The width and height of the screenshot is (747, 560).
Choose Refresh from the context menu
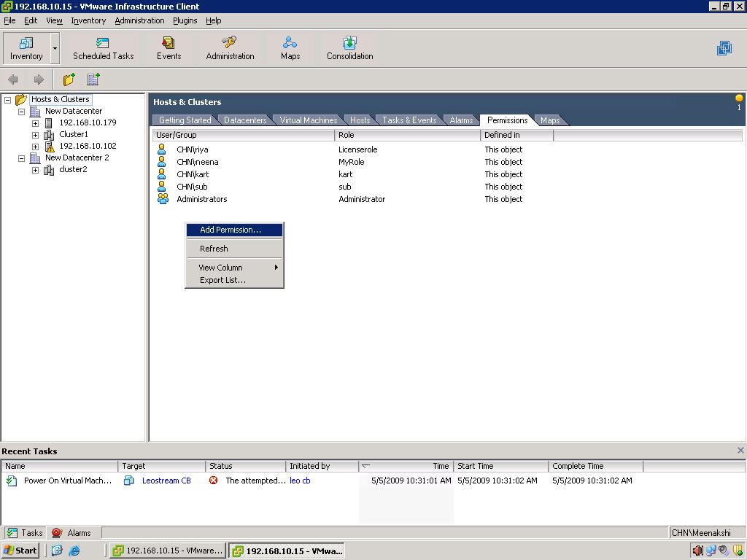click(x=234, y=249)
